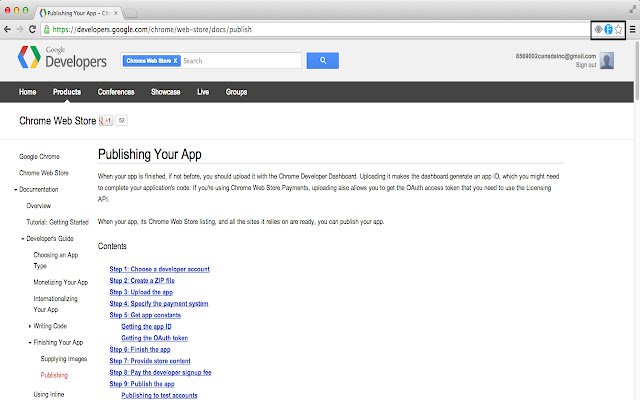The height and width of the screenshot is (400, 640).
Task: Open Using Inline sidebar item
Action: click(x=49, y=394)
